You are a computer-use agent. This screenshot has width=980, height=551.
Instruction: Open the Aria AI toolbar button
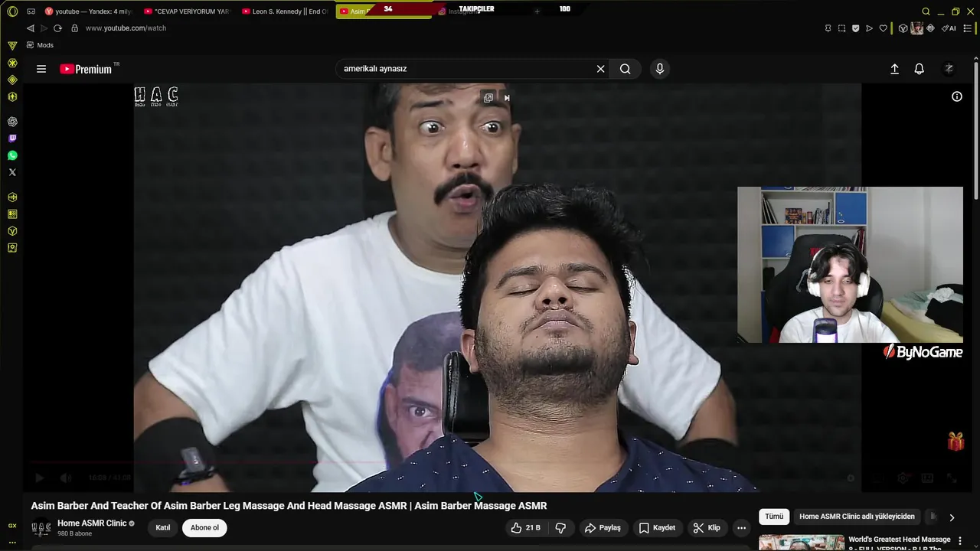tap(949, 28)
